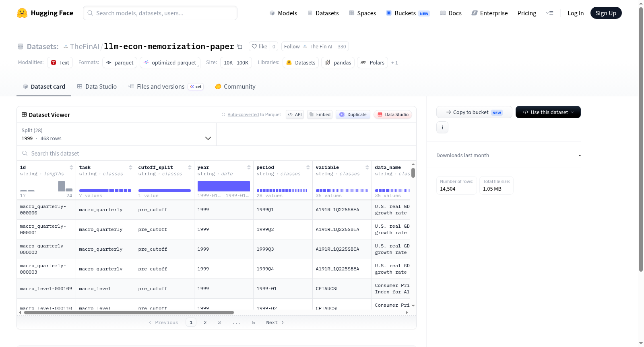Sort by the year column
Screen dimensions: 644x347
[x=249, y=167]
